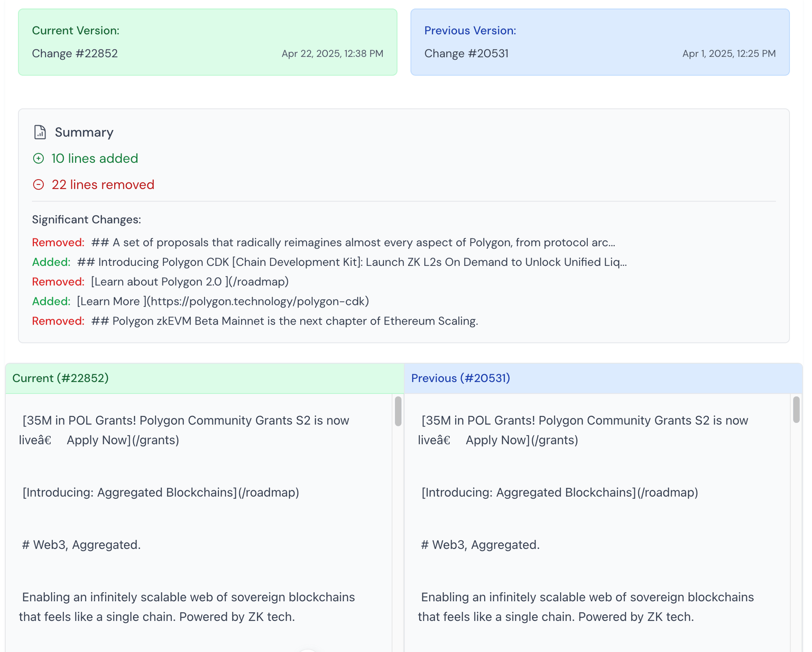Click # Web3, Aggregated. in Previous pane
812x652 pixels.
tap(481, 545)
